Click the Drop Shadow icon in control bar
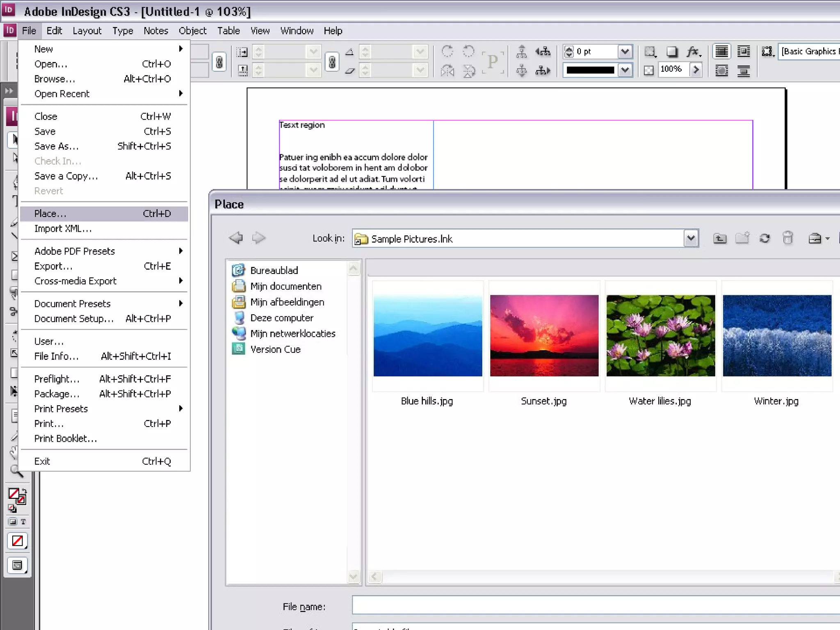Image resolution: width=840 pixels, height=630 pixels. click(x=672, y=52)
